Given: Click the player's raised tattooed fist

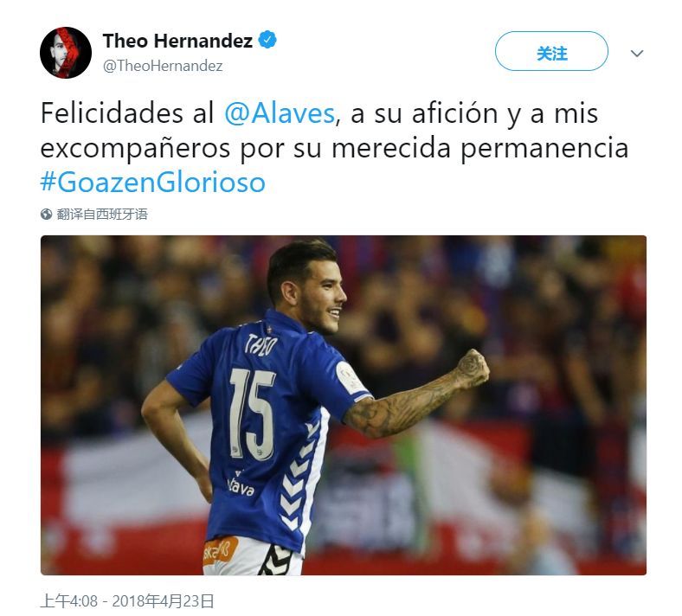Looking at the screenshot, I should 472,369.
